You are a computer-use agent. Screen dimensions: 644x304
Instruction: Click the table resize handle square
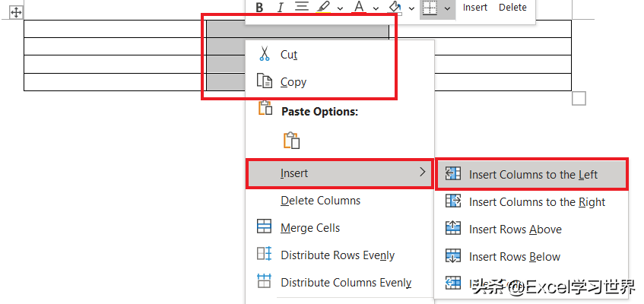pos(579,99)
